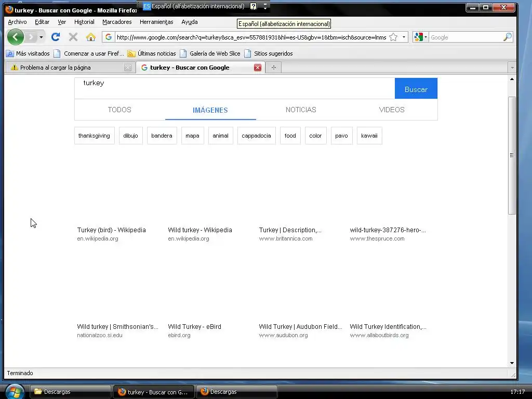
Task: Reload the page with the refresh icon
Action: coord(56,37)
